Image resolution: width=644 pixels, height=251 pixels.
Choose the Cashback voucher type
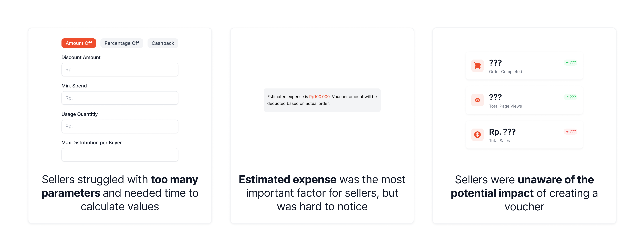click(163, 43)
